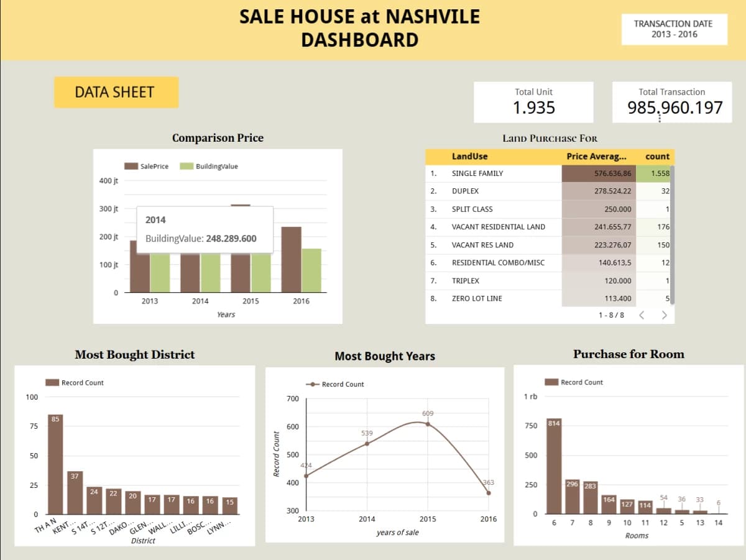
Task: Go to next page of LandUse table
Action: pos(664,315)
